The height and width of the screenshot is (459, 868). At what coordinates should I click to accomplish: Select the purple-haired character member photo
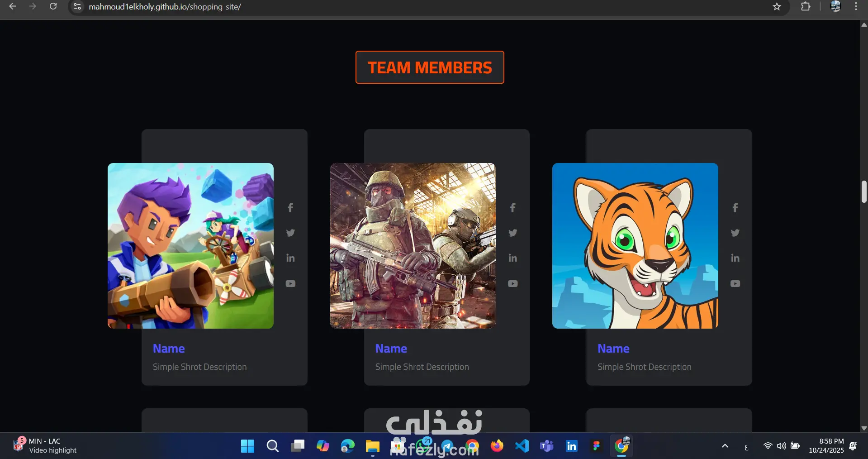tap(190, 246)
